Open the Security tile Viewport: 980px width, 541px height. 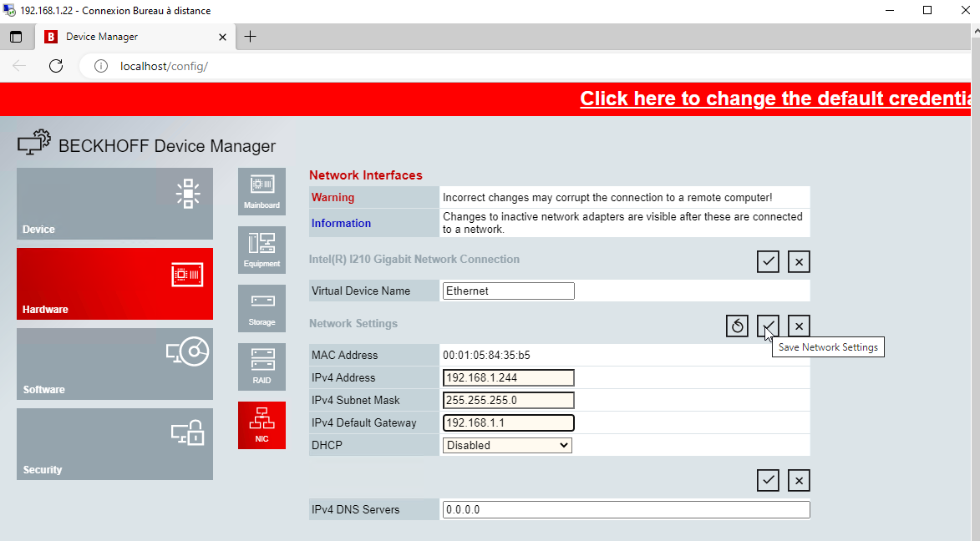pos(115,444)
